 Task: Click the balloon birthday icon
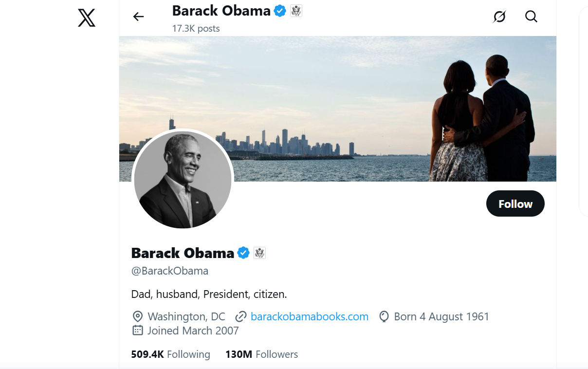click(x=384, y=316)
